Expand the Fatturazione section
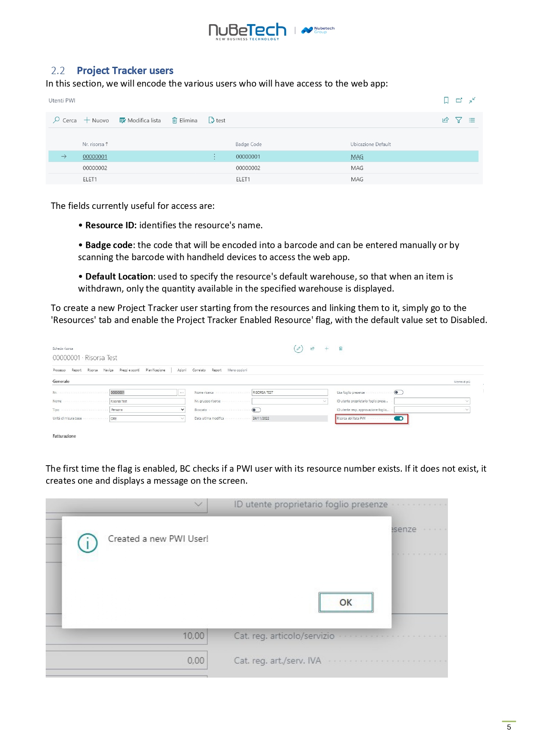 tap(64, 436)
